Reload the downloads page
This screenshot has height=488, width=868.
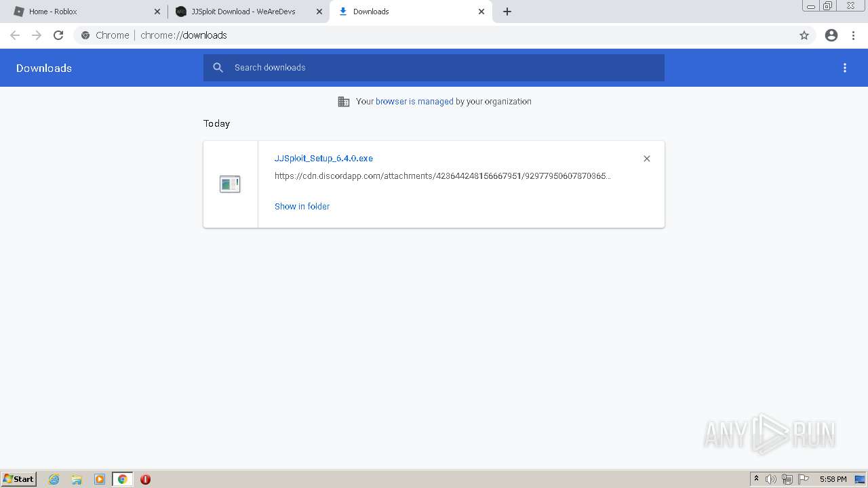(x=58, y=35)
